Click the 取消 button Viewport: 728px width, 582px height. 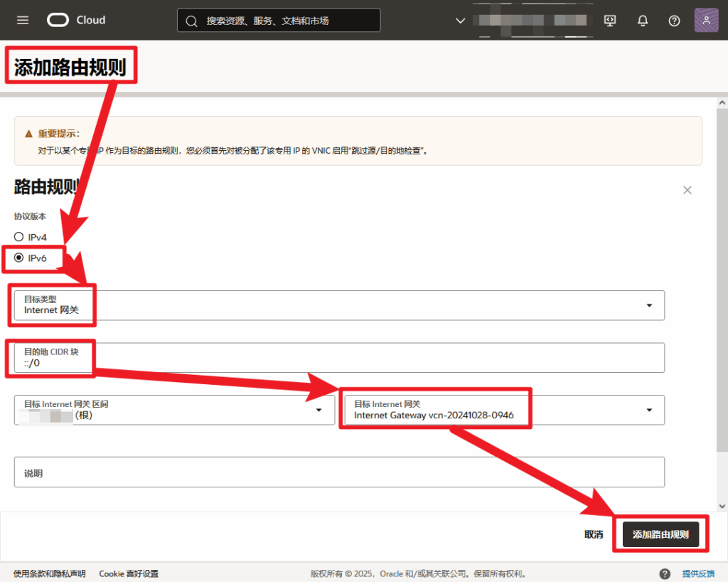click(594, 534)
